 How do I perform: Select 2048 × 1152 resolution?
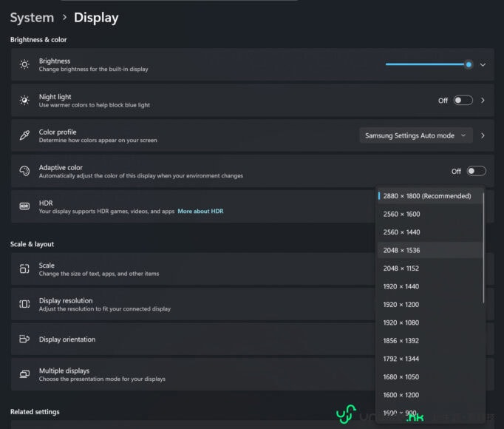[430, 268]
